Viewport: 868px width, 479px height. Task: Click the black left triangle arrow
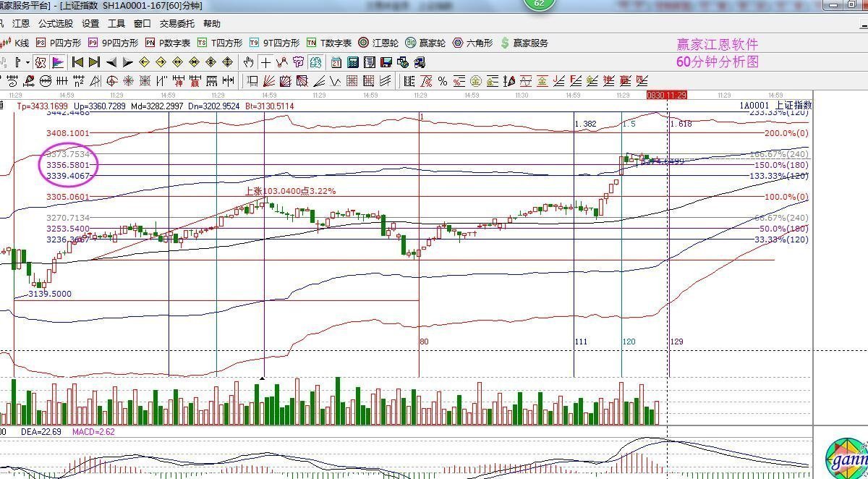tap(111, 62)
